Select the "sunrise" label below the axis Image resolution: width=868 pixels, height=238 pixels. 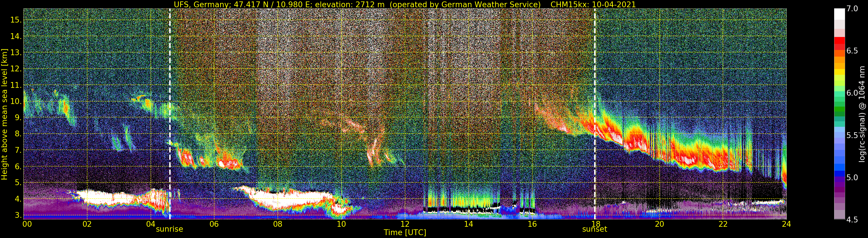coord(169,229)
